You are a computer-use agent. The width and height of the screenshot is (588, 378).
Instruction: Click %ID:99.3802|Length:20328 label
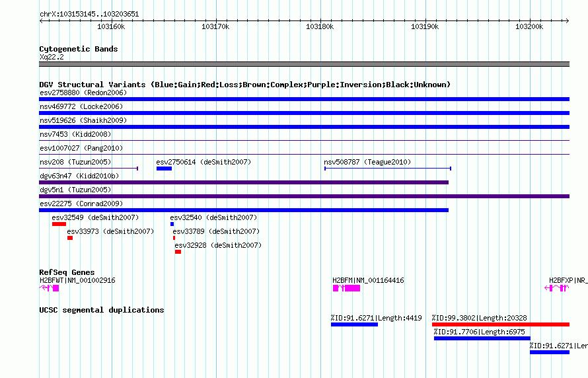[479, 318]
